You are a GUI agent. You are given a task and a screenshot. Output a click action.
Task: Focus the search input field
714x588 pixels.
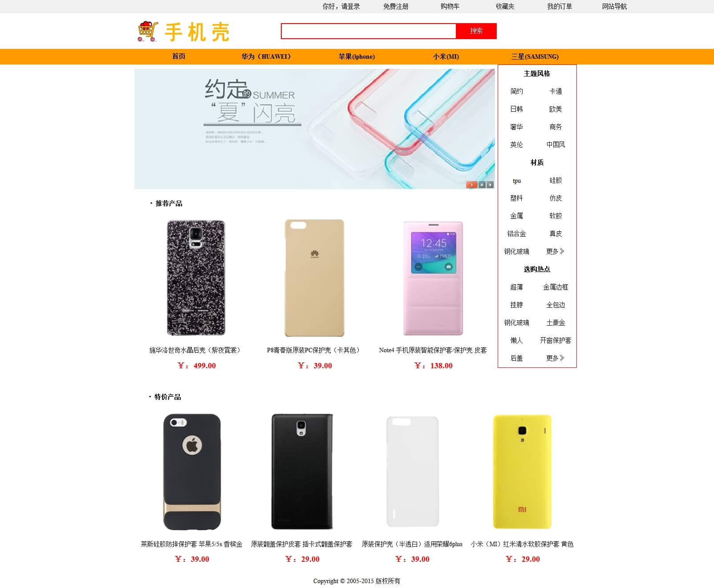point(369,31)
